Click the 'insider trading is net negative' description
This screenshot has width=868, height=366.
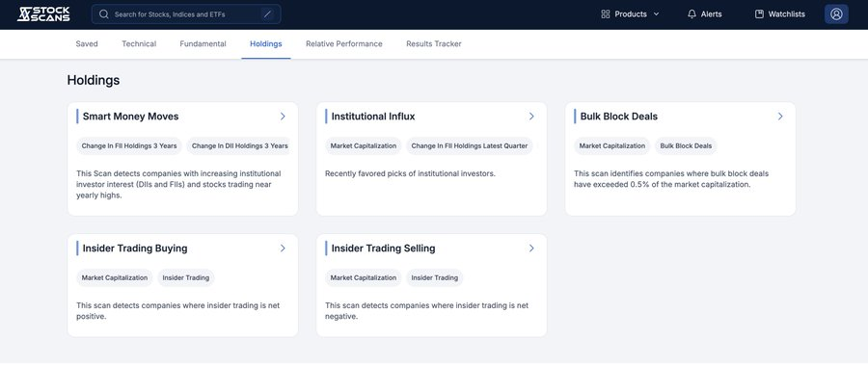[x=427, y=311]
